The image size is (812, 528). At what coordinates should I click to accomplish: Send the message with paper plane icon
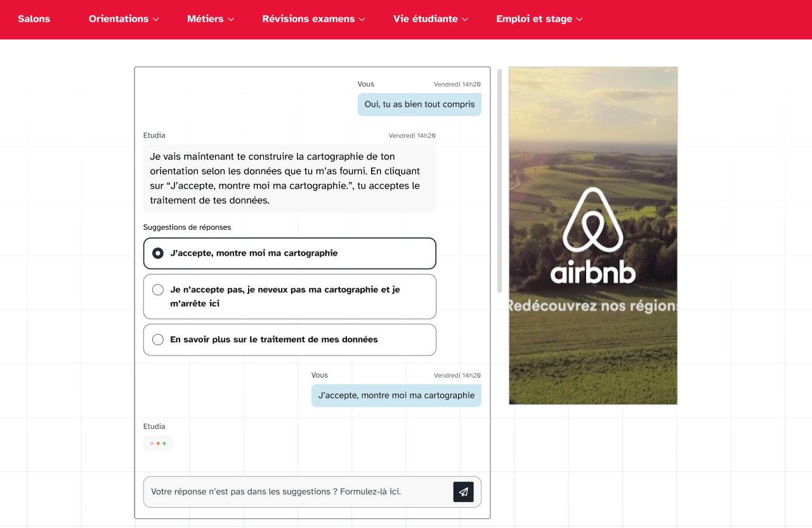point(463,492)
